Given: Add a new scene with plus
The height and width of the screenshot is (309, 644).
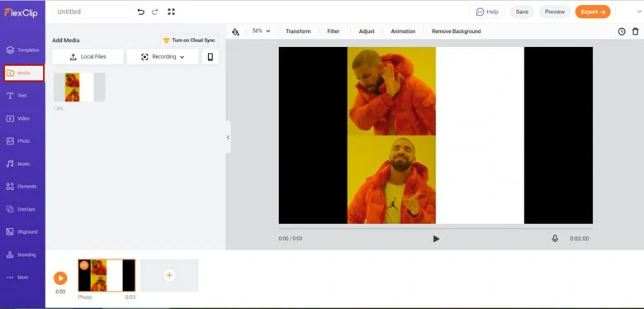Looking at the screenshot, I should click(169, 275).
